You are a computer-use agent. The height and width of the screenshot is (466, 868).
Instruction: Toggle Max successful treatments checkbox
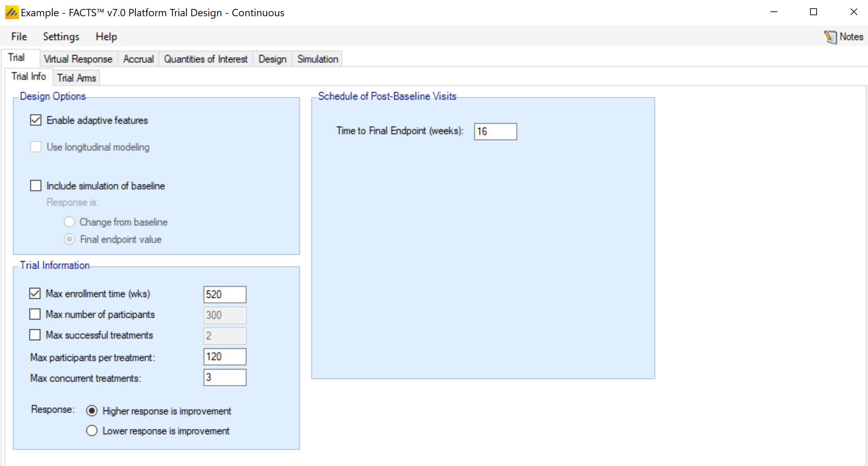[x=35, y=335]
